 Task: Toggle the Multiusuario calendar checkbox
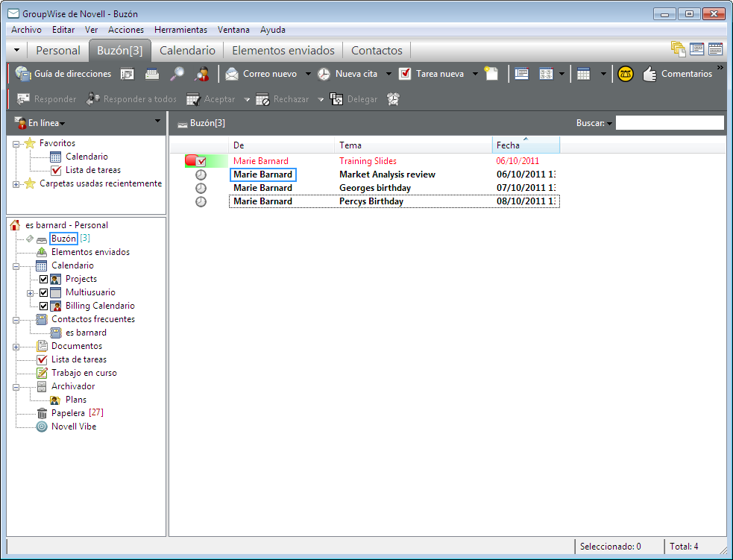click(x=43, y=292)
